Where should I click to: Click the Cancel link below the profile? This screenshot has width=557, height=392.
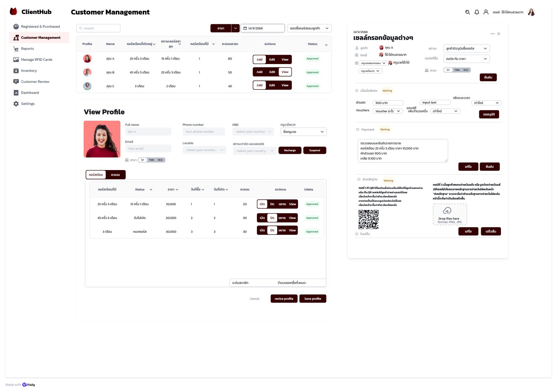(254, 299)
